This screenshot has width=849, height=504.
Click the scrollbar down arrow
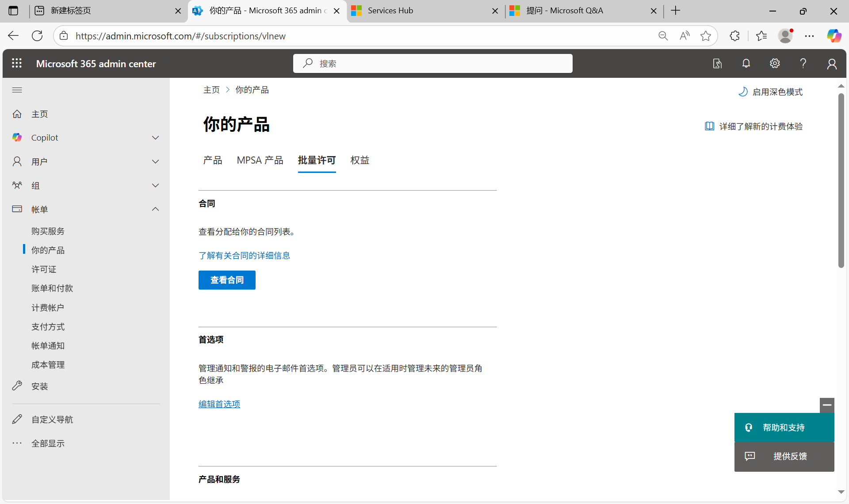pyautogui.click(x=841, y=492)
